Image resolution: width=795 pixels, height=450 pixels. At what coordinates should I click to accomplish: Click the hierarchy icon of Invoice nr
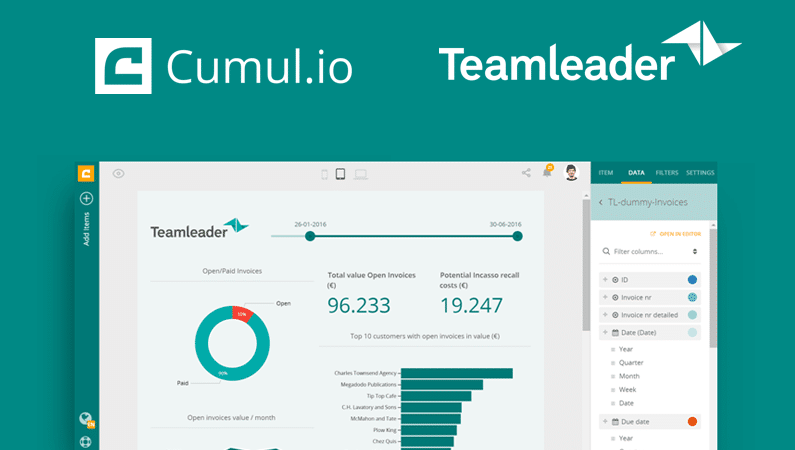(615, 297)
